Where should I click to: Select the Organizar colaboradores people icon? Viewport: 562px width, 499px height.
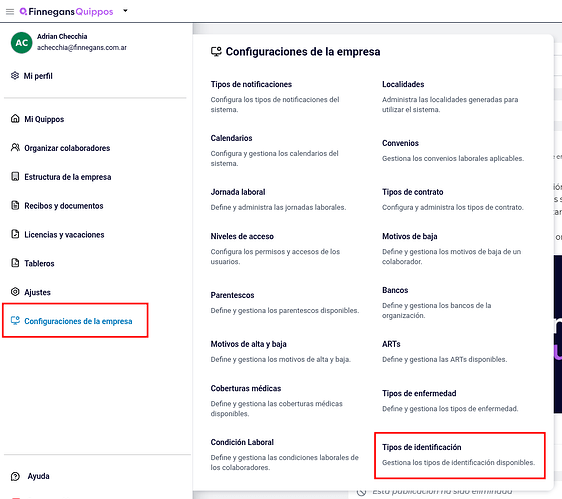[x=15, y=148]
